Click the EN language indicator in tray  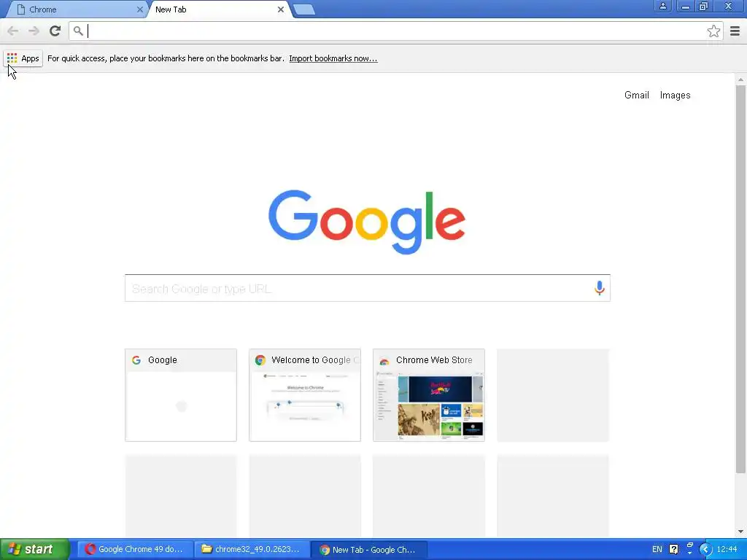[657, 549]
